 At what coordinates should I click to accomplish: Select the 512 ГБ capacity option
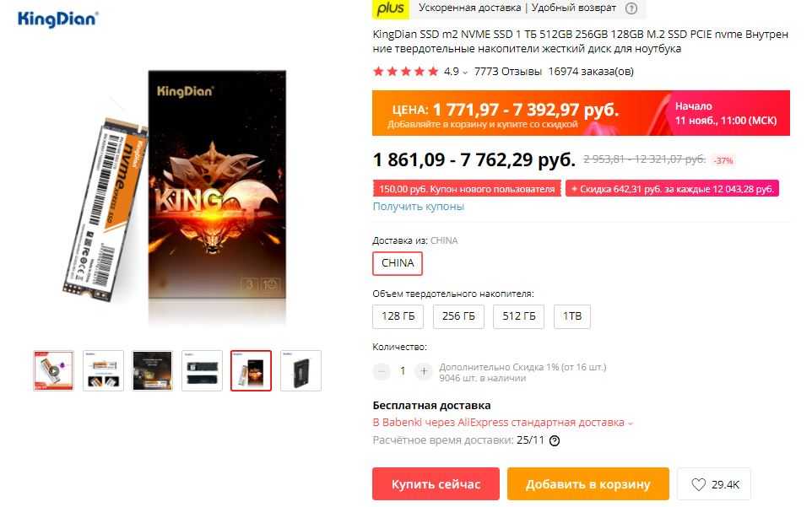point(519,316)
